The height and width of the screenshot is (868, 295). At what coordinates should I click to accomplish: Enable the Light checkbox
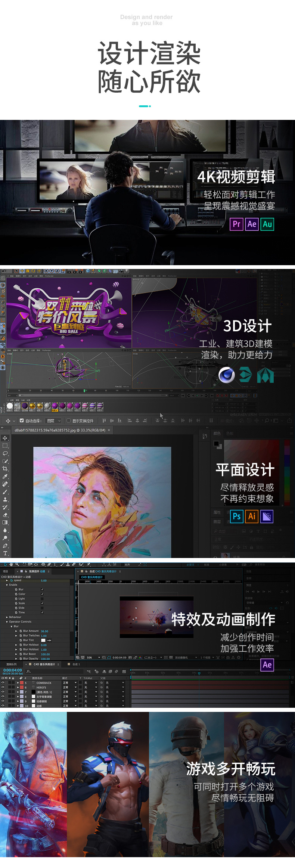(42, 598)
